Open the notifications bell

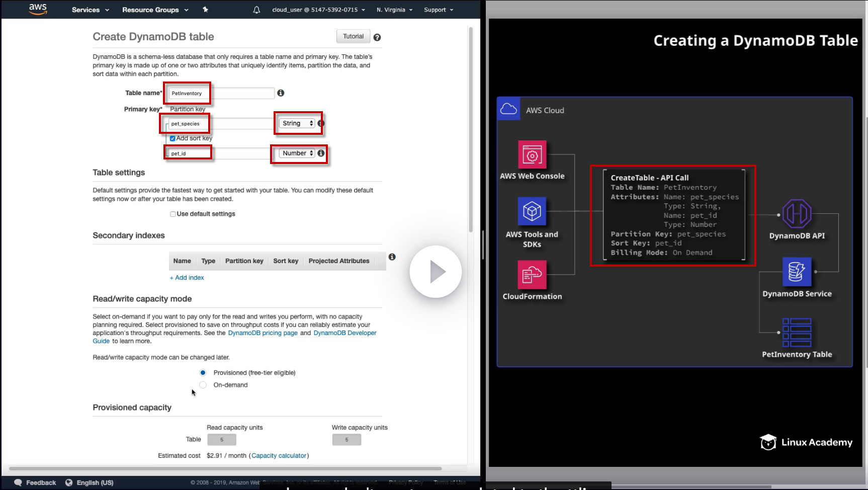256,10
